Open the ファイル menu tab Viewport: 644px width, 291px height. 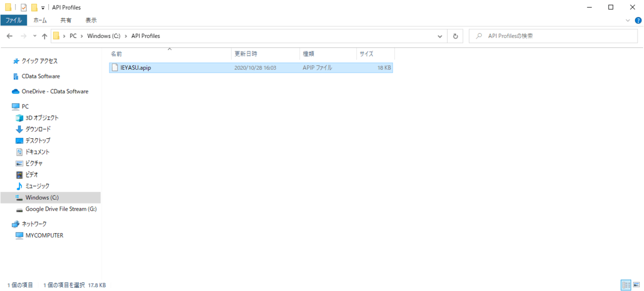(x=13, y=20)
